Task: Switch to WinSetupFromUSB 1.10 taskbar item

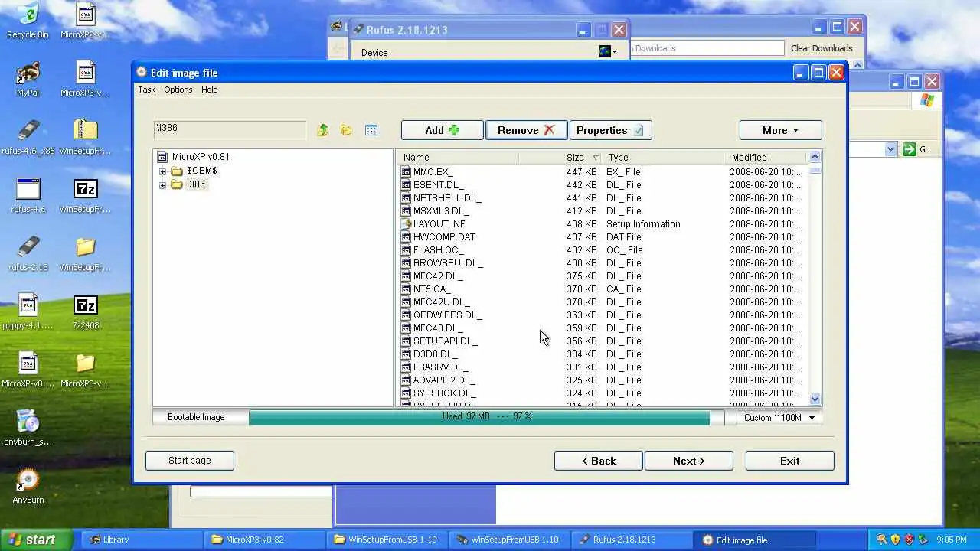Action: tap(510, 540)
